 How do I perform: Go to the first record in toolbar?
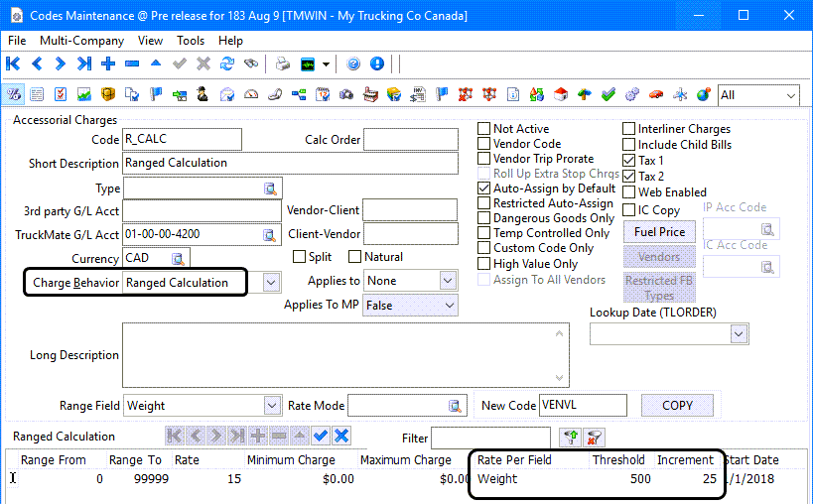click(x=13, y=64)
